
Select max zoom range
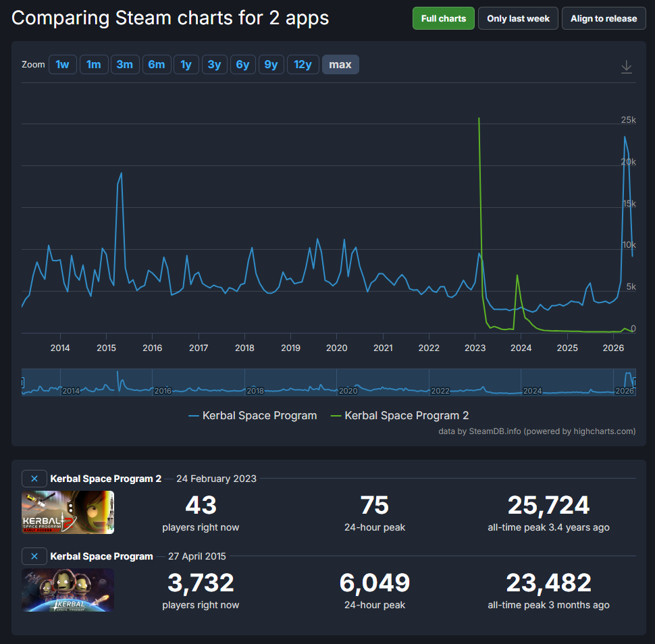[x=340, y=64]
